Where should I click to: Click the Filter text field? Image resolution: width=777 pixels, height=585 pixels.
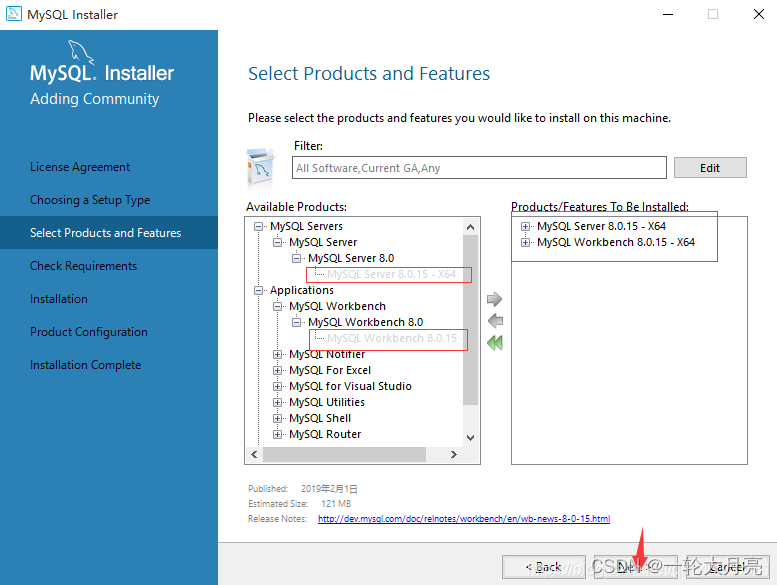[x=479, y=168]
